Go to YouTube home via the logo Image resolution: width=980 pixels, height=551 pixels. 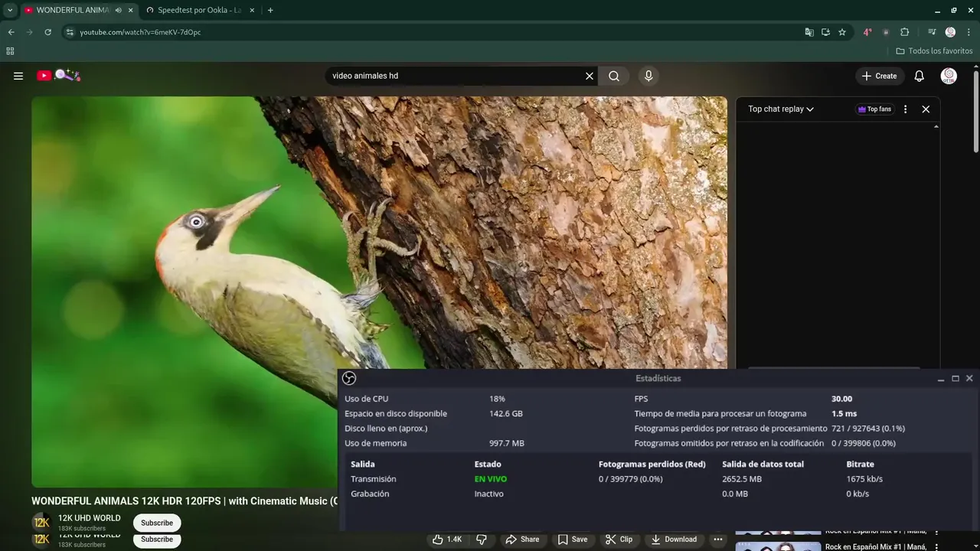(x=59, y=75)
